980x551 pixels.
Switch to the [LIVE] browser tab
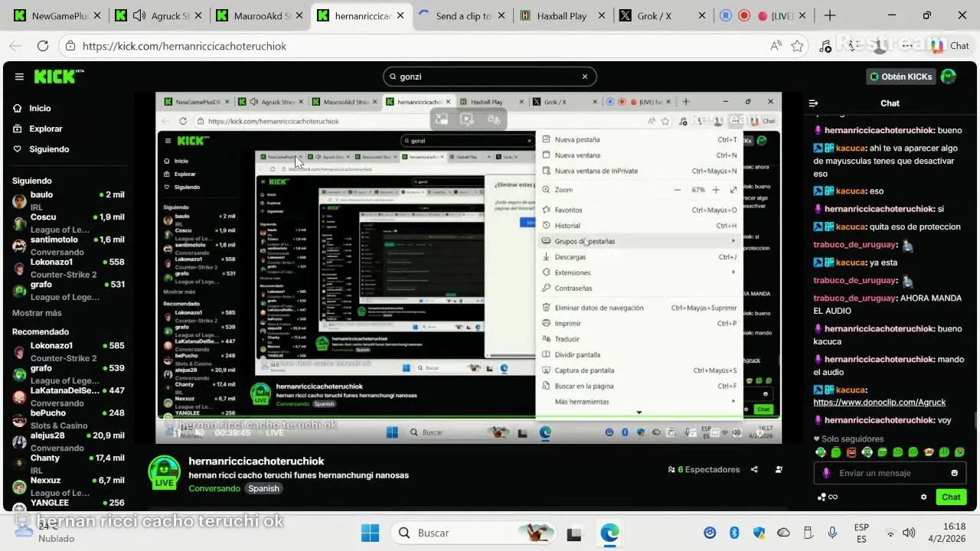click(762, 15)
